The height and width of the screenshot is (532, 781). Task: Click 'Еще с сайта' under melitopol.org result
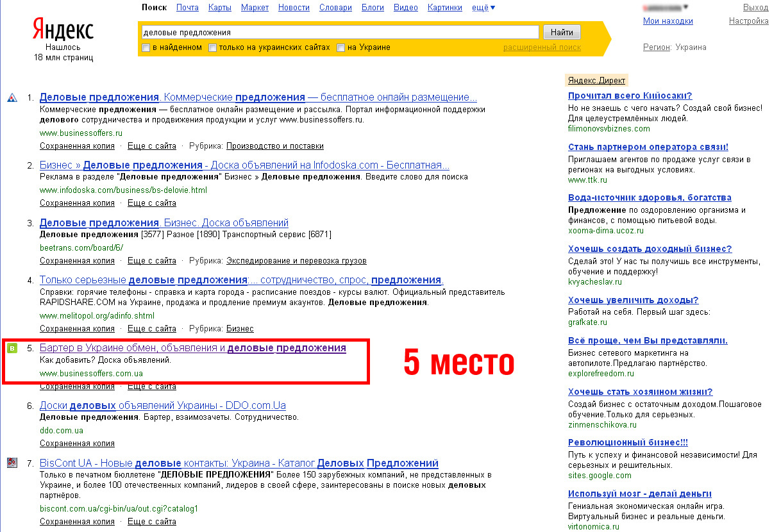(152, 329)
